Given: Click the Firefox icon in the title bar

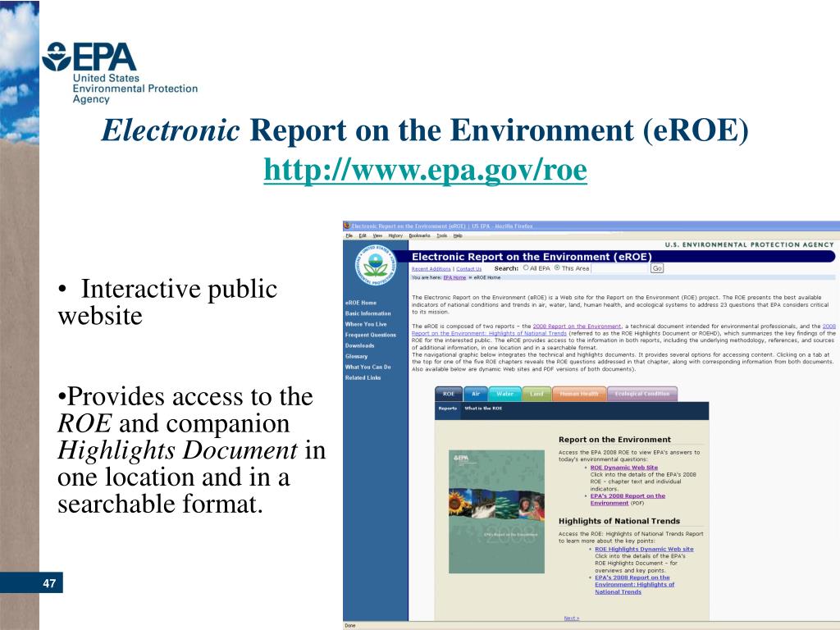Looking at the screenshot, I should pos(347,226).
